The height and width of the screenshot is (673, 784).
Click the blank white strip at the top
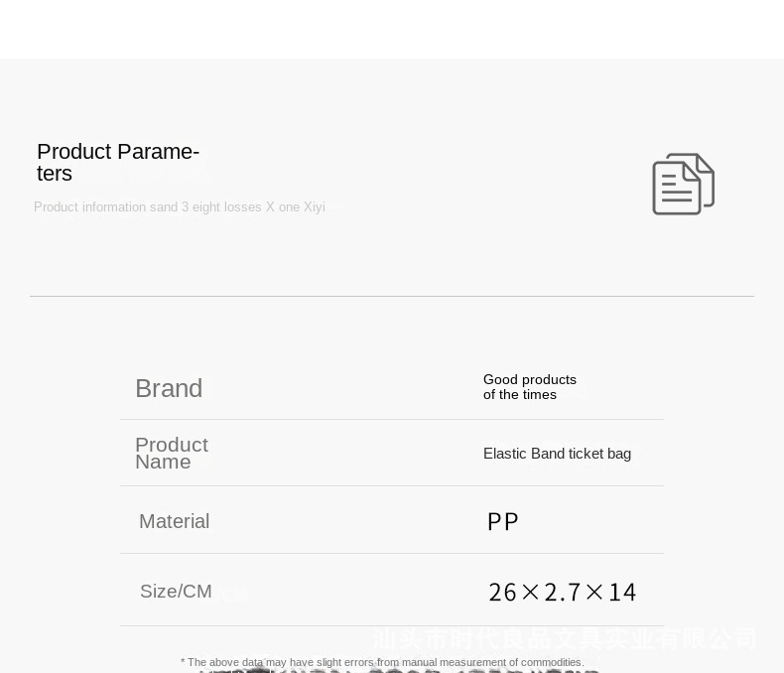click(x=391, y=29)
